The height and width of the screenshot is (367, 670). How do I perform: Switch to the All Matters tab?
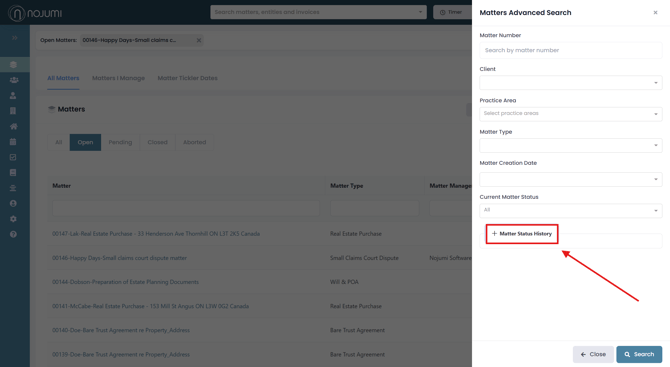point(63,78)
